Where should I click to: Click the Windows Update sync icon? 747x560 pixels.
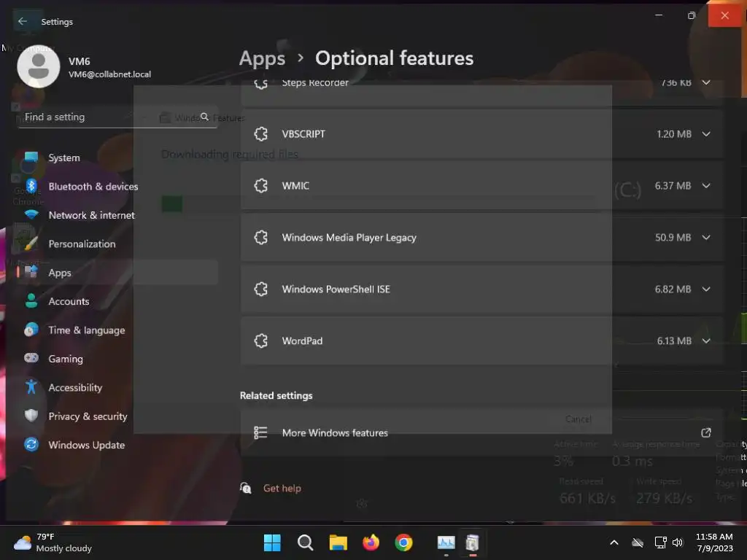[31, 444]
